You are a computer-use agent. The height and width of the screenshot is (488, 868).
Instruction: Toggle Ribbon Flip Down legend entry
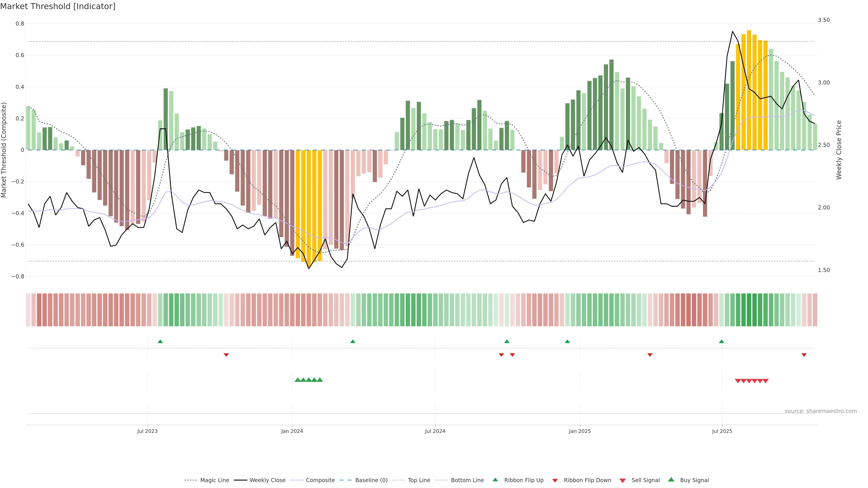(x=587, y=480)
